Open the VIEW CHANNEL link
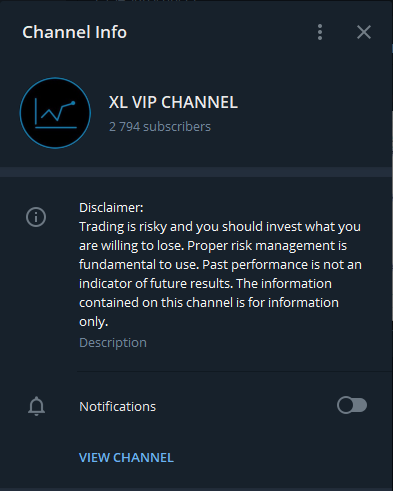Screen dimensions: 393x491 126,458
